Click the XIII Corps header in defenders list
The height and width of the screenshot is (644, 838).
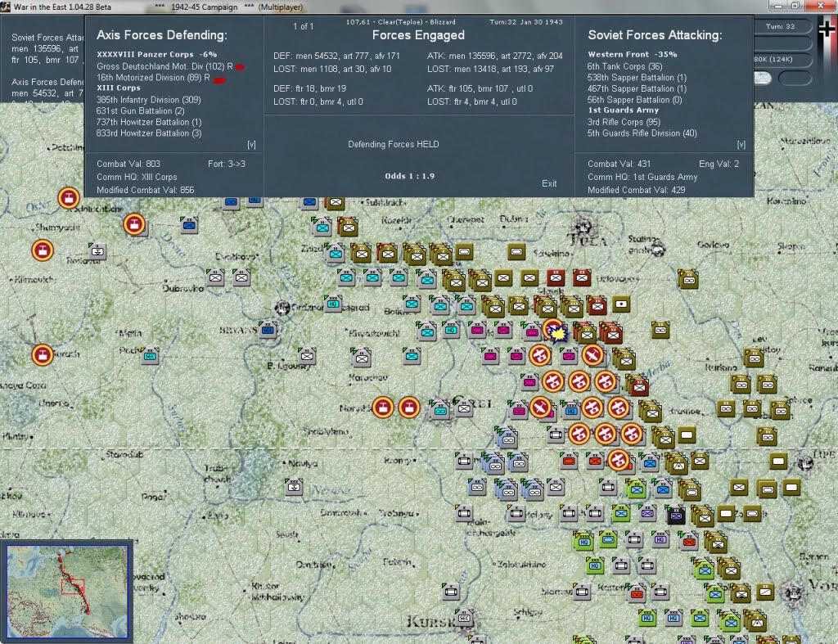[118, 88]
